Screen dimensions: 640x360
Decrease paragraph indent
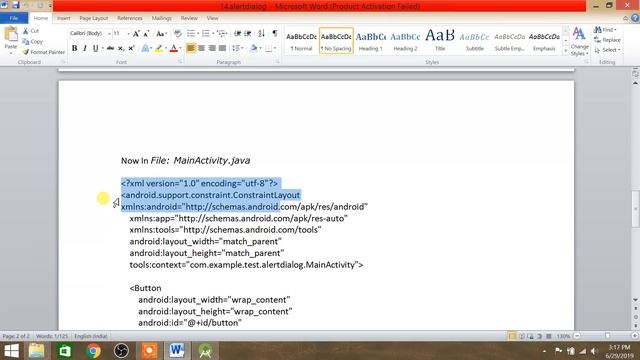point(237,33)
